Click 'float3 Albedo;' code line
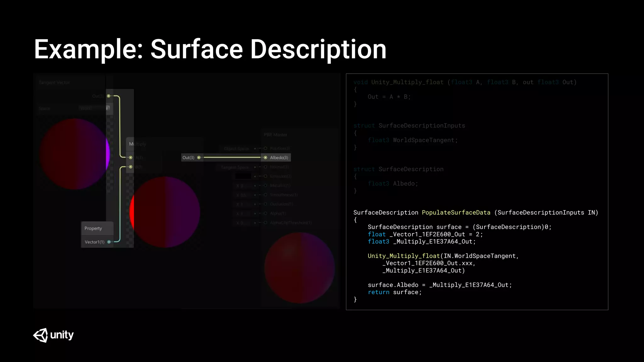Screen dimensions: 644x362 393,184
